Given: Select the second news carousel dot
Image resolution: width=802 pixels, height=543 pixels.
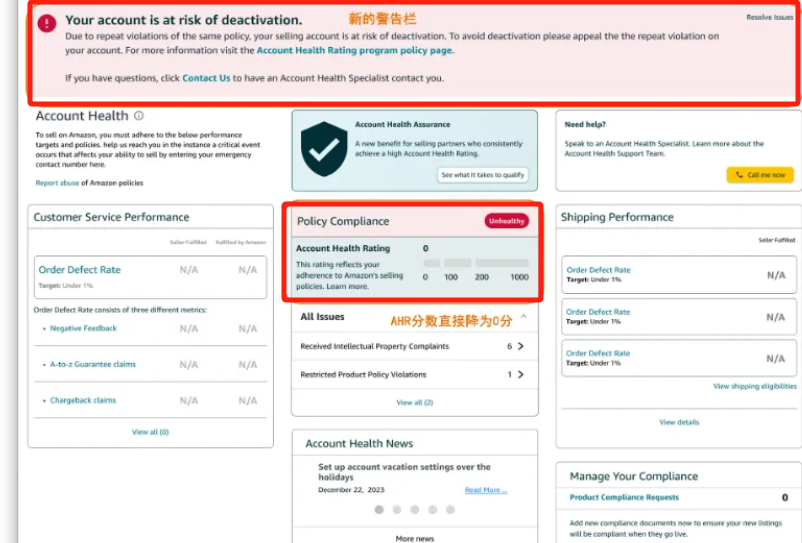Looking at the screenshot, I should (x=397, y=509).
